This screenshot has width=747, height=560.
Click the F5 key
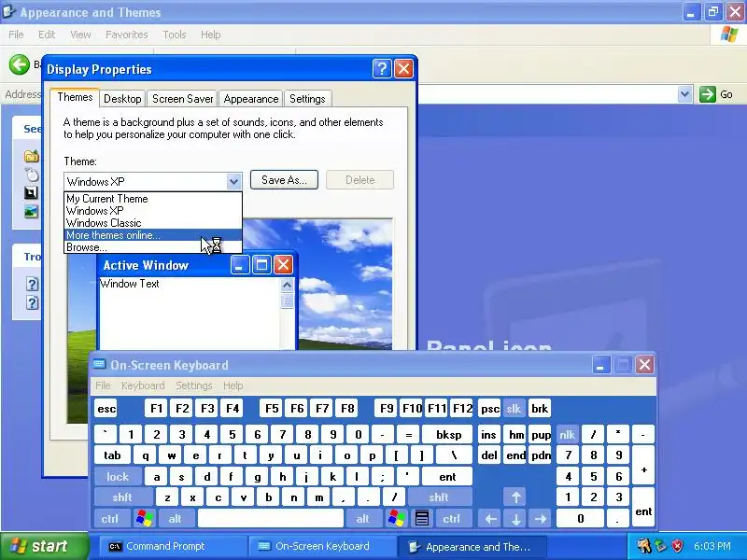pyautogui.click(x=272, y=409)
